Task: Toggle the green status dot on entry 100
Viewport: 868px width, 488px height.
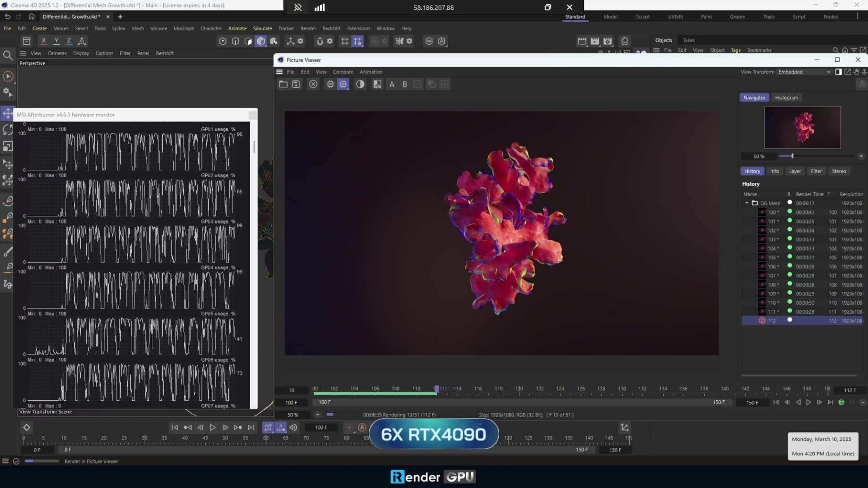Action: click(x=789, y=212)
